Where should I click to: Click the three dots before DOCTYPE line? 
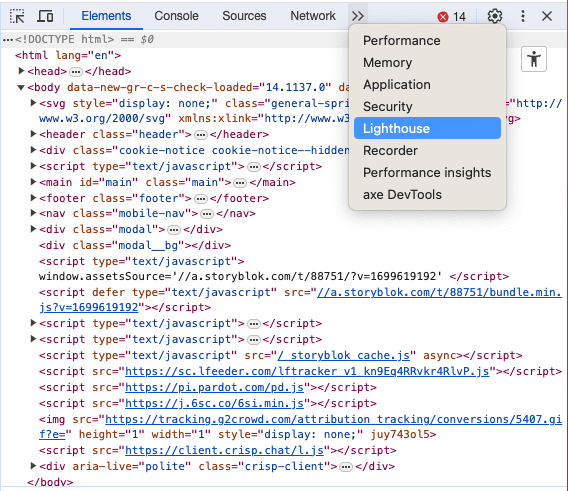[8, 39]
